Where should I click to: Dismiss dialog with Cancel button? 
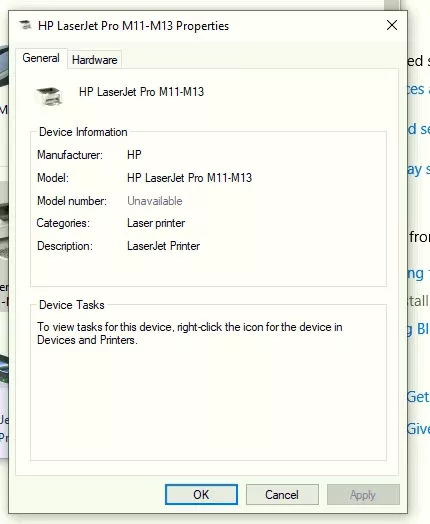point(282,495)
